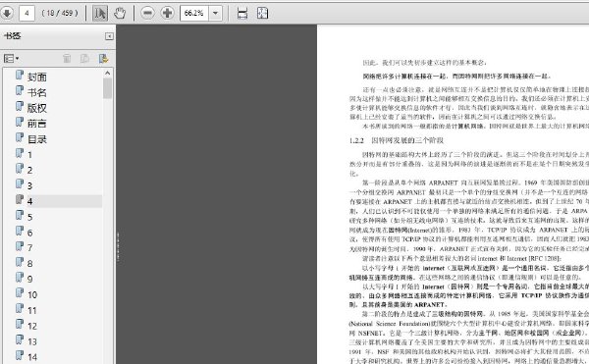Activate the Hand pan tool
The height and width of the screenshot is (364, 589).
point(120,13)
